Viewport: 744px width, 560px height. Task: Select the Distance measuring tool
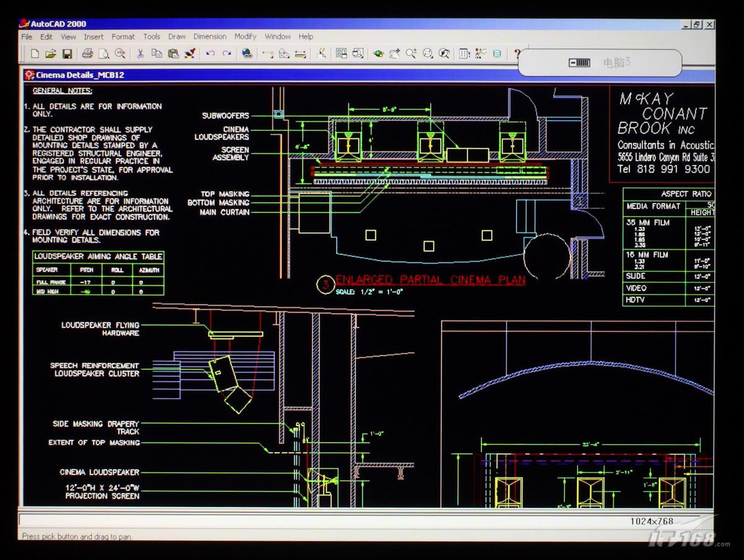[301, 54]
